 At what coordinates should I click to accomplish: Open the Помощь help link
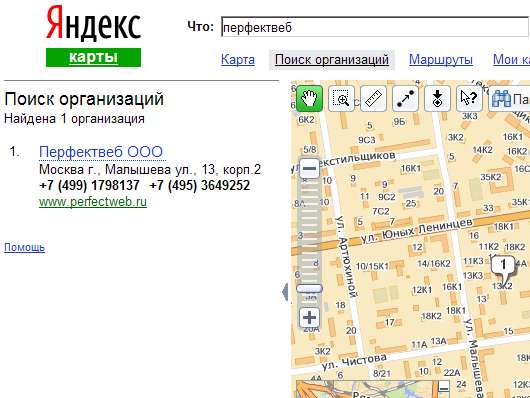tap(24, 247)
